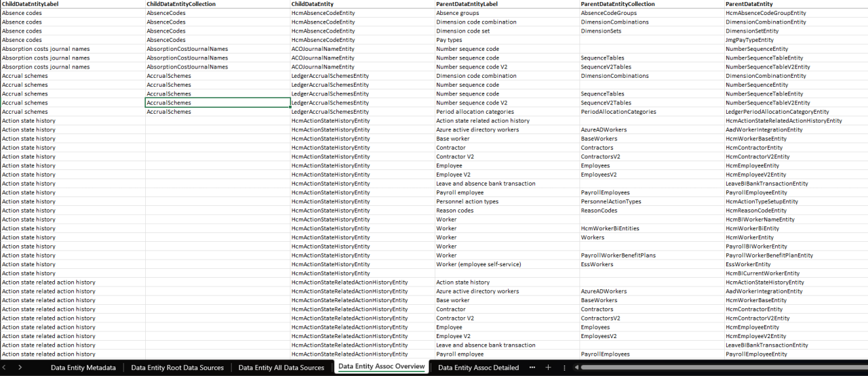The height and width of the screenshot is (376, 868).
Task: Select the ParentDataEntity header cell
Action: click(x=749, y=4)
